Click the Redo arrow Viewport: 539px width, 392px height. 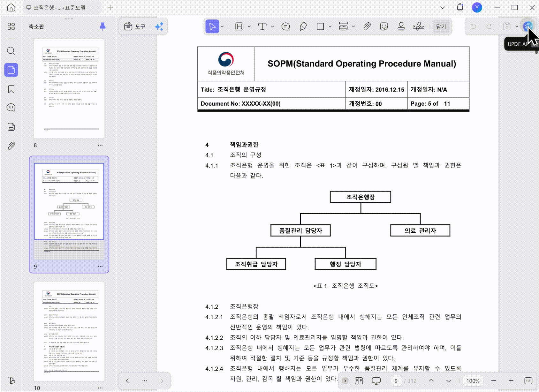click(x=489, y=26)
